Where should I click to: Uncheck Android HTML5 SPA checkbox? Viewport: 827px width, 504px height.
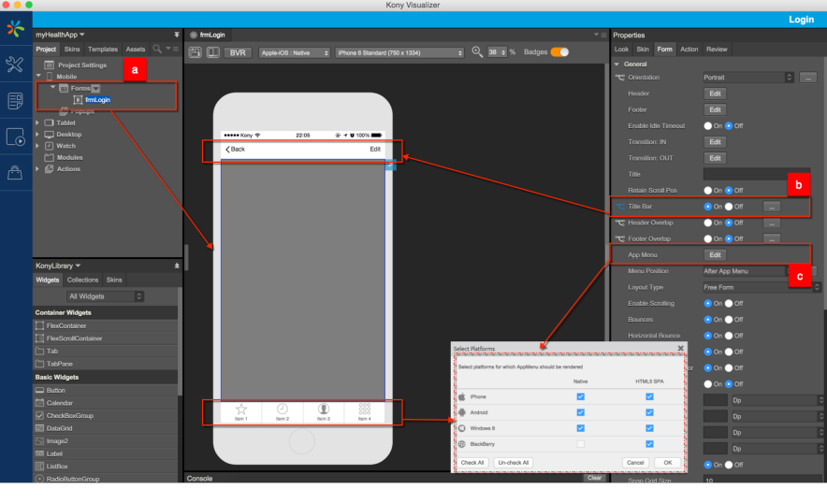pyautogui.click(x=649, y=412)
